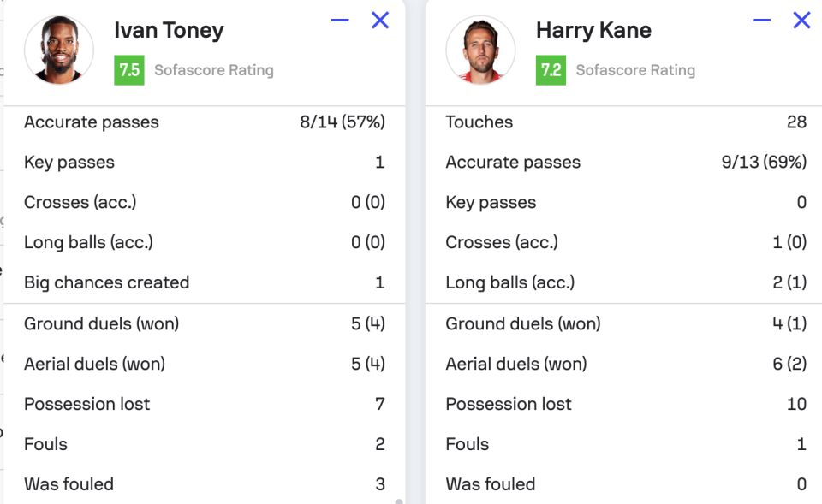The image size is (822, 504).
Task: Click Toney's Sofascore Rating label
Action: [x=214, y=70]
